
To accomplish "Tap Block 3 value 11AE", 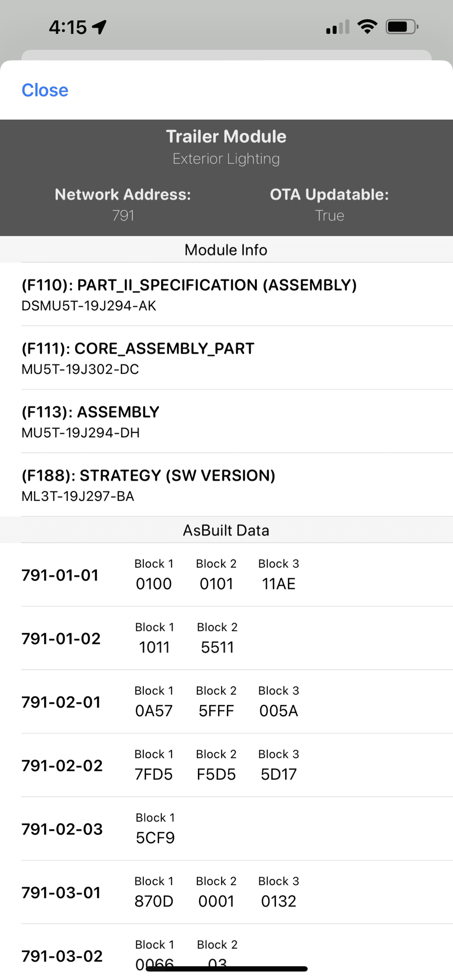I will tap(279, 584).
